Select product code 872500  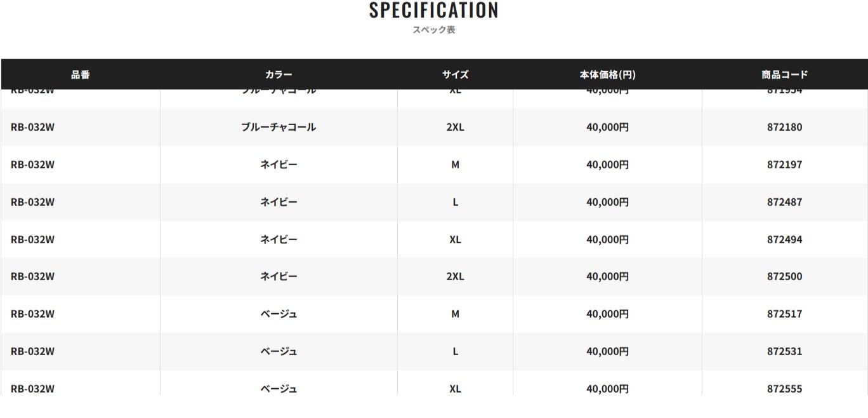click(784, 276)
